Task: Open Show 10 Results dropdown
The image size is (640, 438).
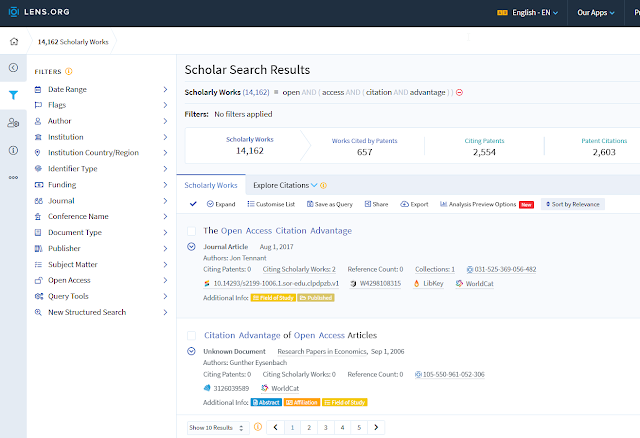Action: (x=218, y=428)
